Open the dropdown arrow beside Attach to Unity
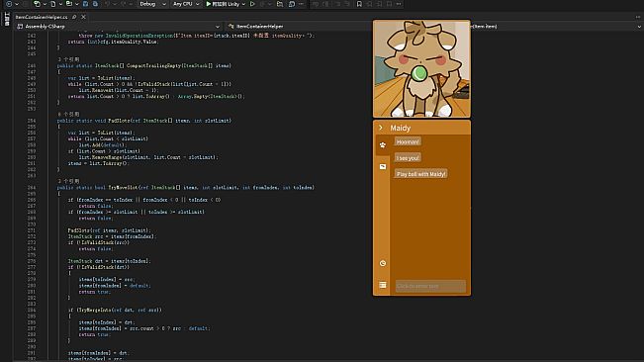644x362 pixels. [244, 4]
